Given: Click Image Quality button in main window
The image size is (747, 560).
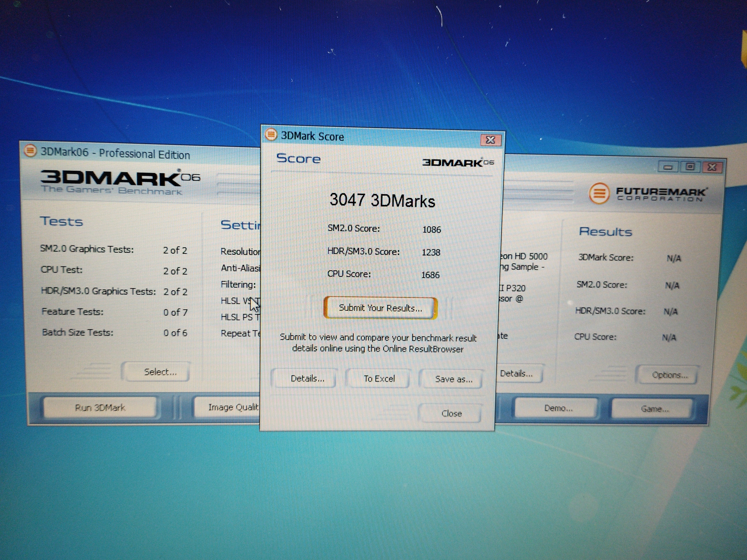Looking at the screenshot, I should [x=228, y=407].
